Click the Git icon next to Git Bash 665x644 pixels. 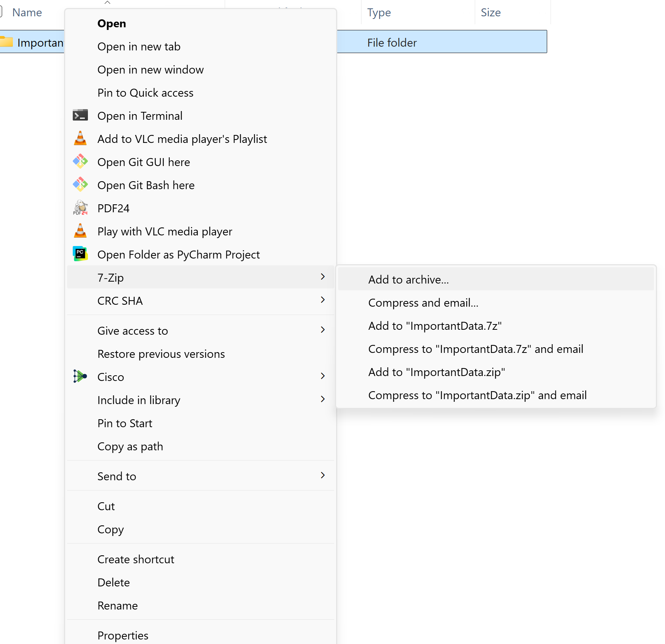[80, 185]
